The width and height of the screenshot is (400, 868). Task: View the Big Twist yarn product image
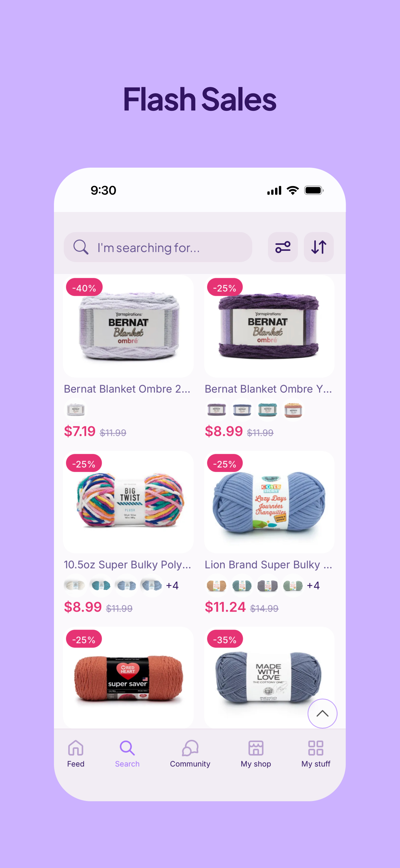tap(128, 502)
